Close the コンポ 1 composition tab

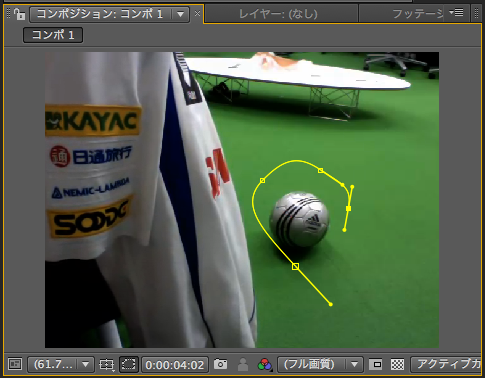tap(197, 14)
